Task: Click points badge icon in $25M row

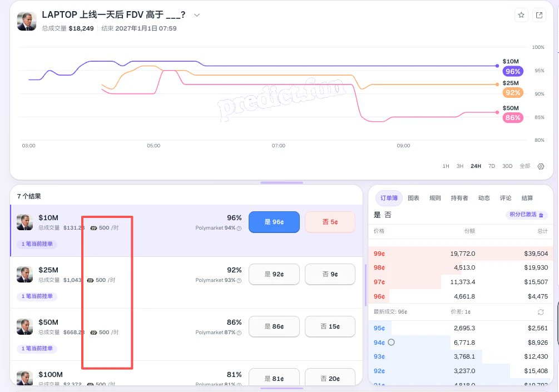Action: point(90,280)
